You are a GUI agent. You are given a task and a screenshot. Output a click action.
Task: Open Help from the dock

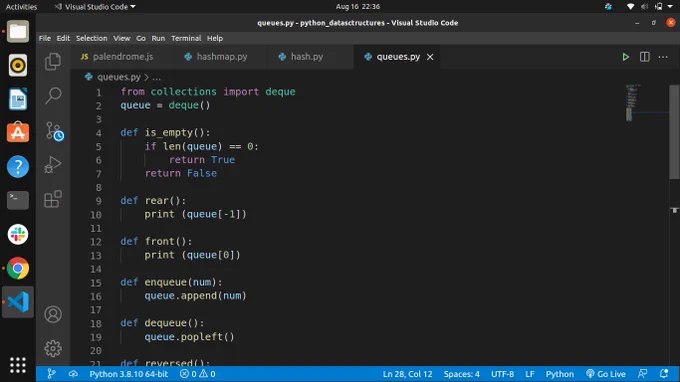(18, 167)
